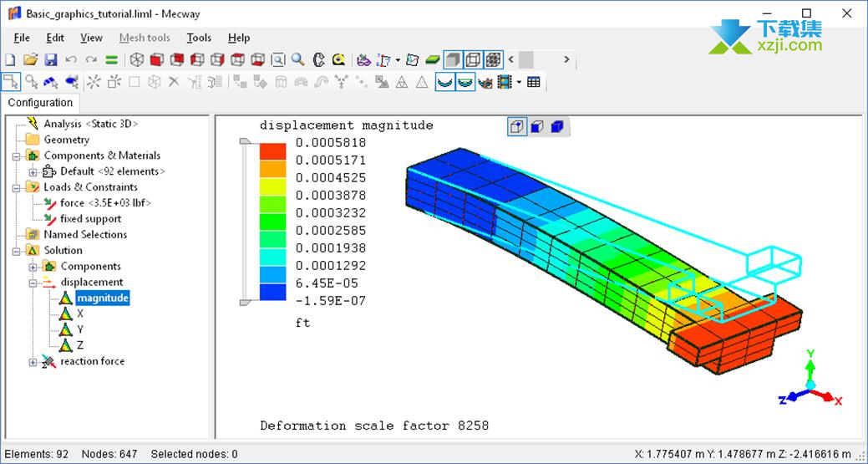Viewport: 868px width, 464px height.
Task: Open the View menu
Action: (x=91, y=38)
